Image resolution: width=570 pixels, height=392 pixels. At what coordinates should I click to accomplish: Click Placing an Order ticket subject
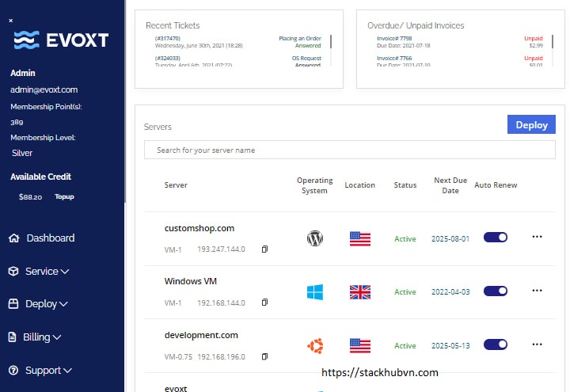tap(300, 38)
